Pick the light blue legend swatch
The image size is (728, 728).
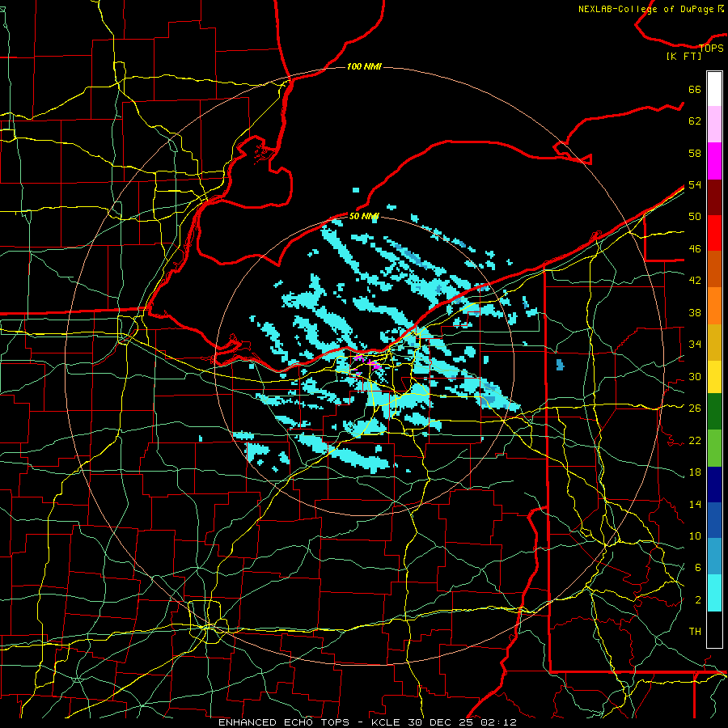click(714, 557)
